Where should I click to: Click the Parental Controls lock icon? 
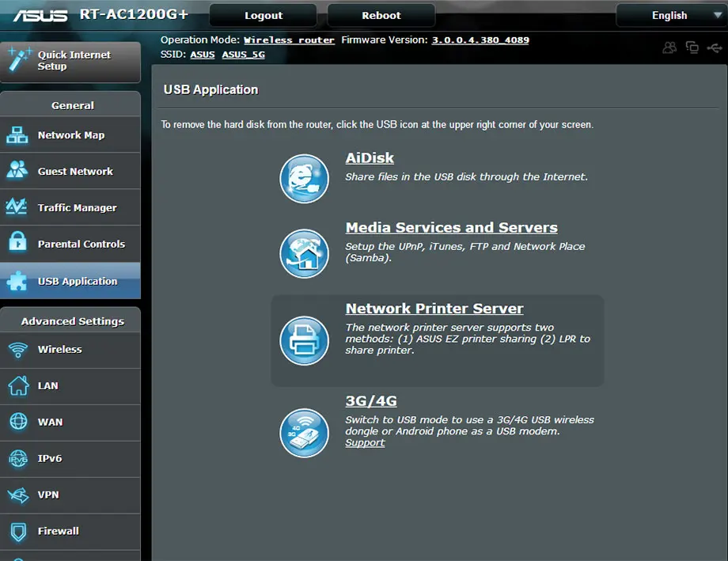tap(17, 241)
